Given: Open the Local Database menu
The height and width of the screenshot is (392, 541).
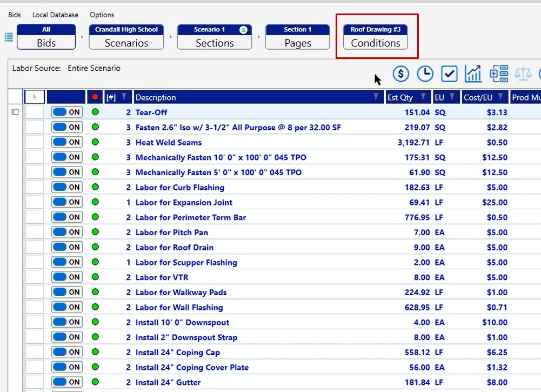Looking at the screenshot, I should 55,15.
